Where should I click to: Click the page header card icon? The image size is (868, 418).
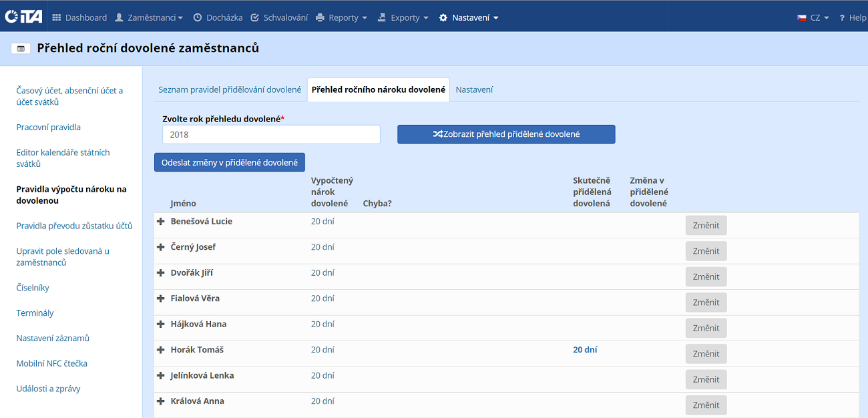coord(21,49)
